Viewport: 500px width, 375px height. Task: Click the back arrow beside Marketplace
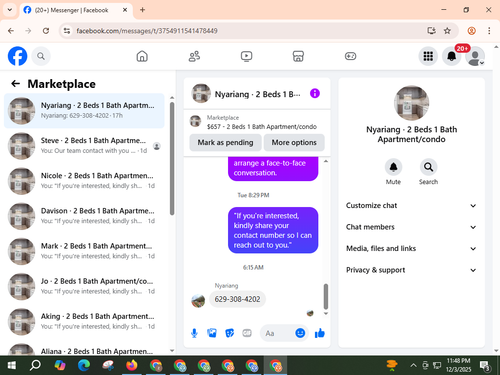(16, 84)
